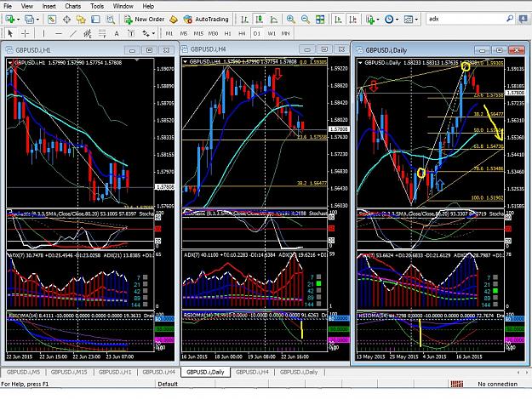Viewport: 532px width, 399px height.
Task: Click the New Order button
Action: click(144, 20)
